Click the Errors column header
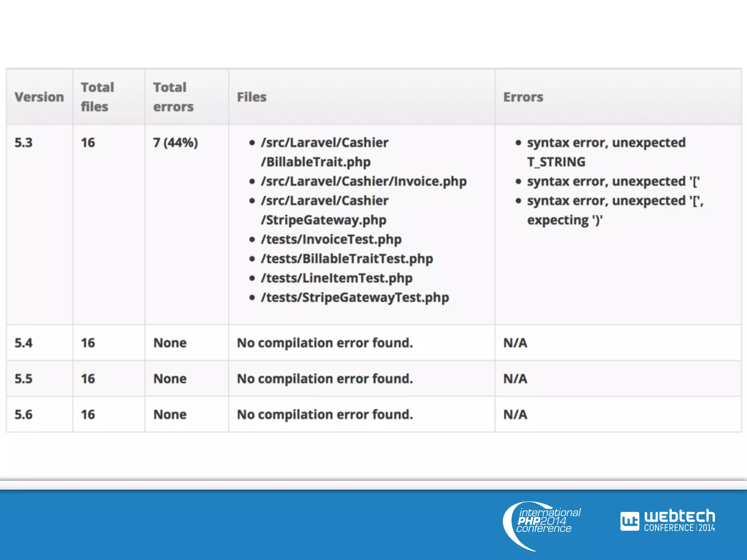The image size is (747, 560). [523, 97]
